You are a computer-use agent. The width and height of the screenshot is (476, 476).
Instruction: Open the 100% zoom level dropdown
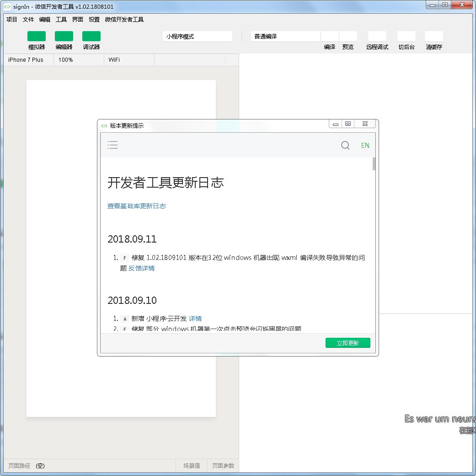79,60
